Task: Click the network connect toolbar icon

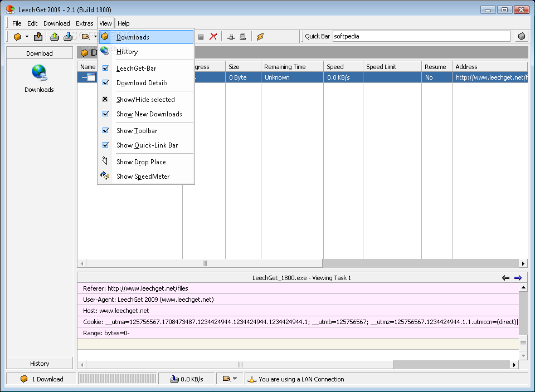Action: pyautogui.click(x=231, y=37)
